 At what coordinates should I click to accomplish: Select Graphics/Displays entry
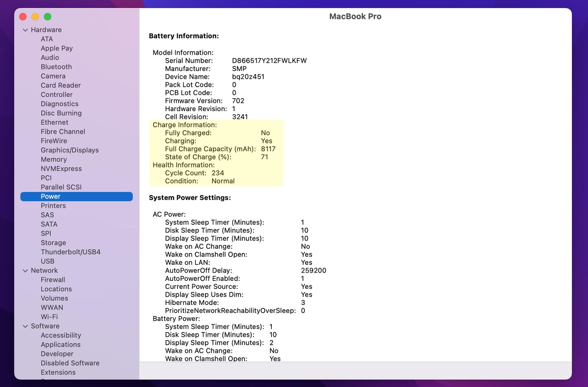[x=70, y=150]
